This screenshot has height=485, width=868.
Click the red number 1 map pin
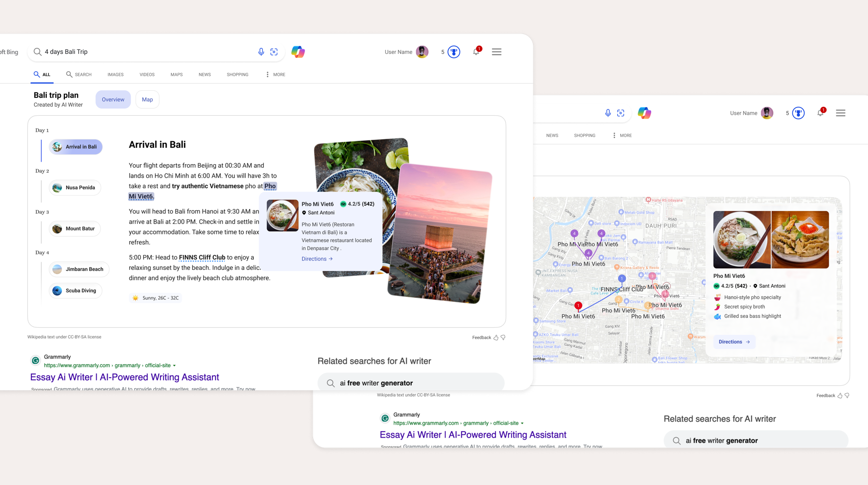coord(578,305)
